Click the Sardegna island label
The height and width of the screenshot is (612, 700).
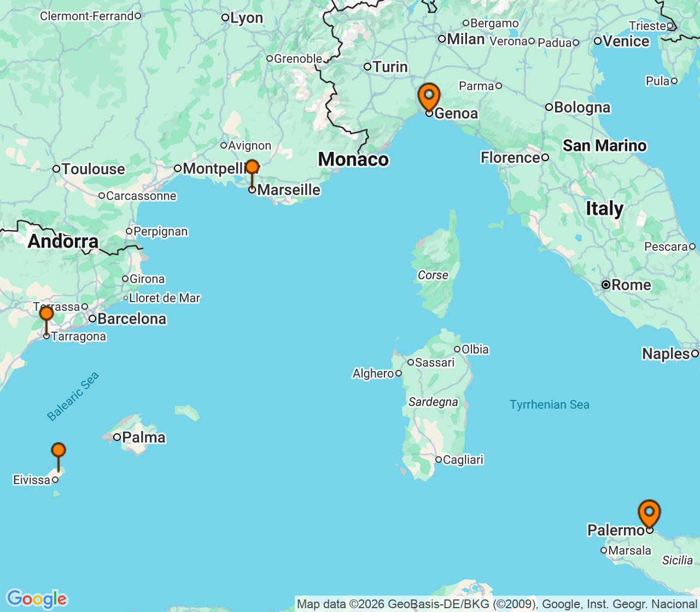point(433,402)
